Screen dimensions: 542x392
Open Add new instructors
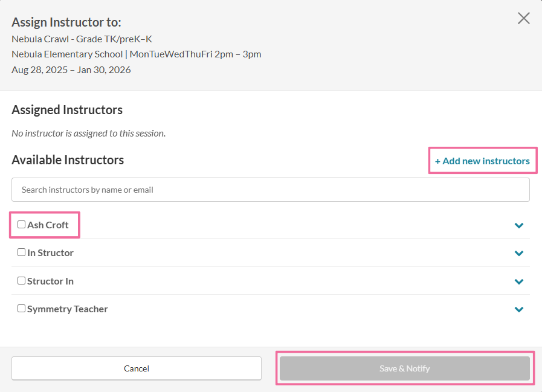(x=482, y=161)
